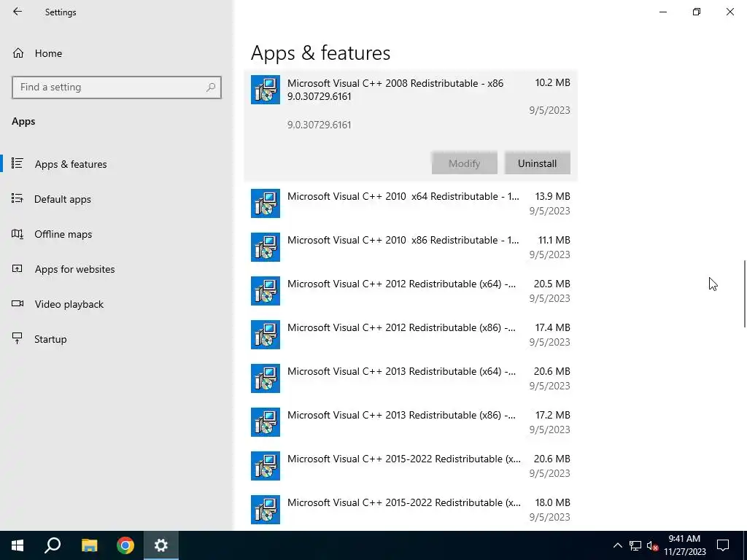Image resolution: width=747 pixels, height=560 pixels.
Task: Click the 13.9 MB size value
Action: click(553, 196)
